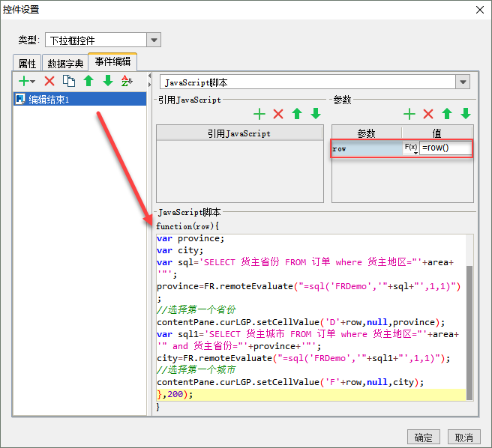Move event up in list
The width and height of the screenshot is (492, 448).
pos(88,81)
